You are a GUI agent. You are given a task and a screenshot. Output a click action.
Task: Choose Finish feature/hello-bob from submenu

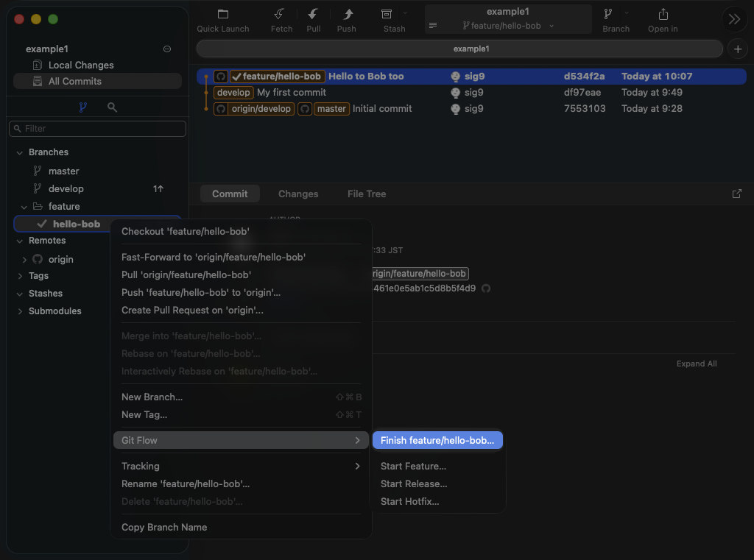pos(437,441)
